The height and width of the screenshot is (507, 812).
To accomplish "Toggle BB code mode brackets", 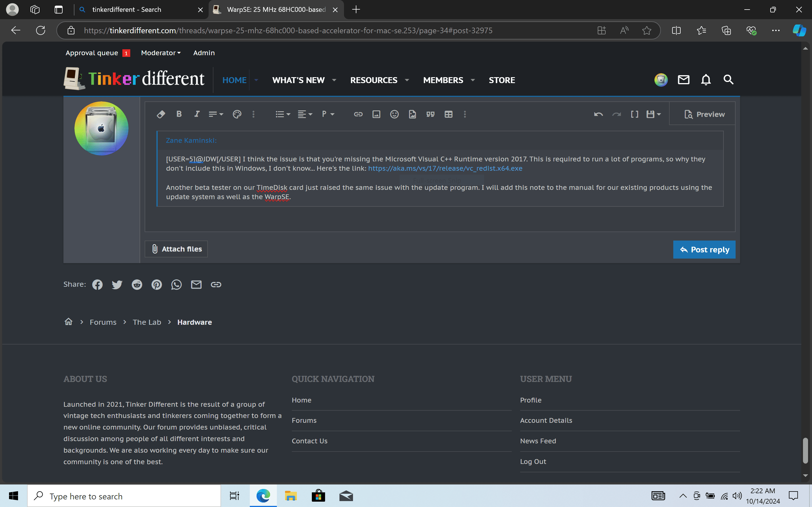I will click(x=634, y=114).
